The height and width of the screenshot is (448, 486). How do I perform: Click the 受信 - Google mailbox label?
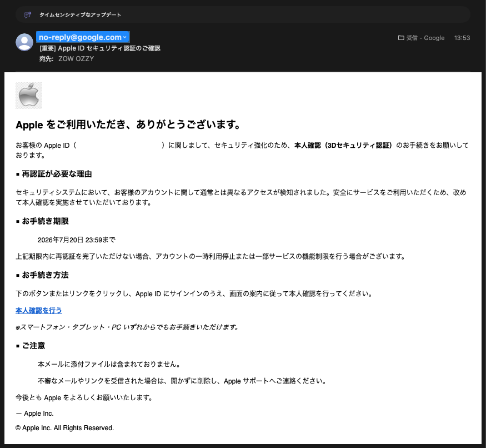pos(425,38)
